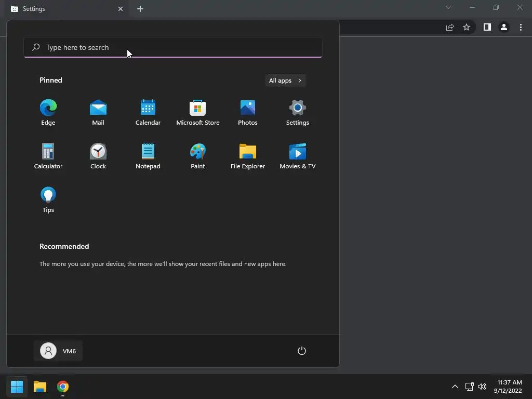The height and width of the screenshot is (399, 532).
Task: Switch to Google Chrome on the taskbar
Action: [x=63, y=387]
